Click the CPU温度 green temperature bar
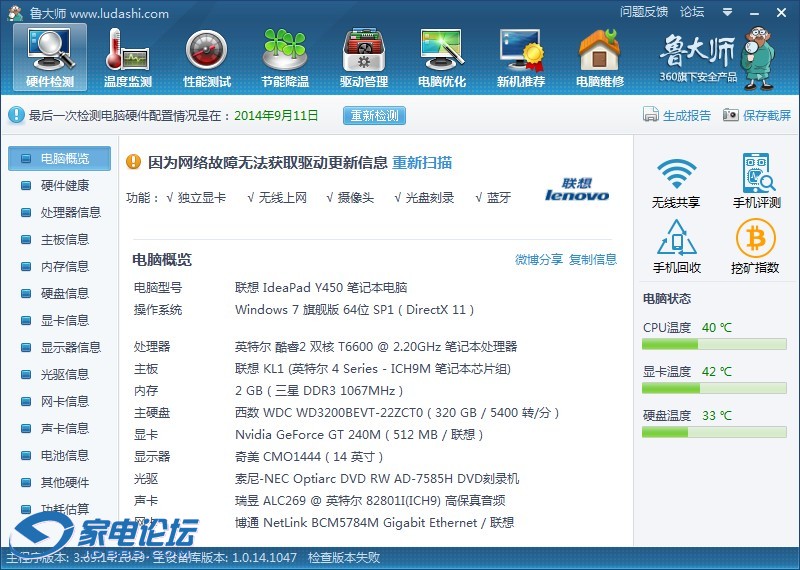Image resolution: width=800 pixels, height=570 pixels. pyautogui.click(x=715, y=344)
